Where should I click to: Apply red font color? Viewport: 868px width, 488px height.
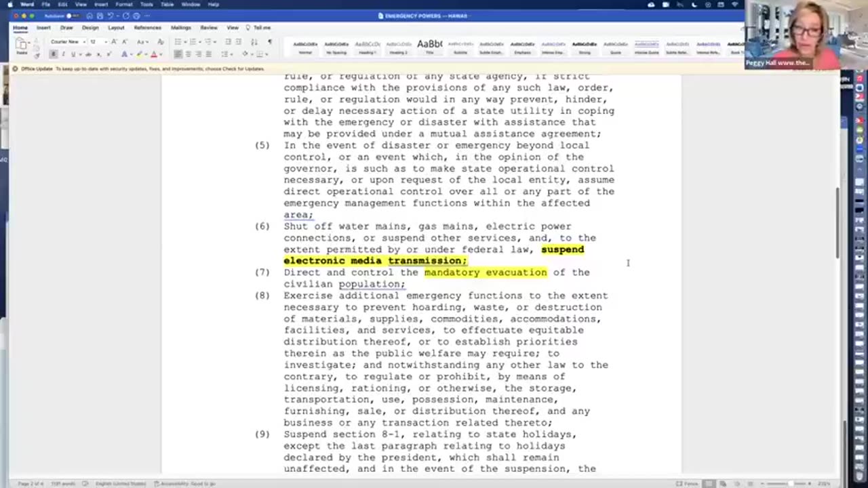154,54
